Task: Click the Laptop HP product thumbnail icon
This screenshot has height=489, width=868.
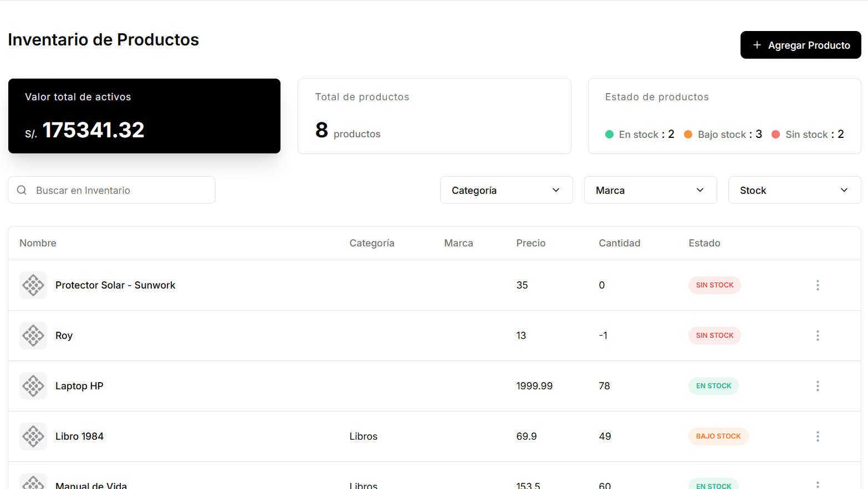Action: pyautogui.click(x=33, y=386)
